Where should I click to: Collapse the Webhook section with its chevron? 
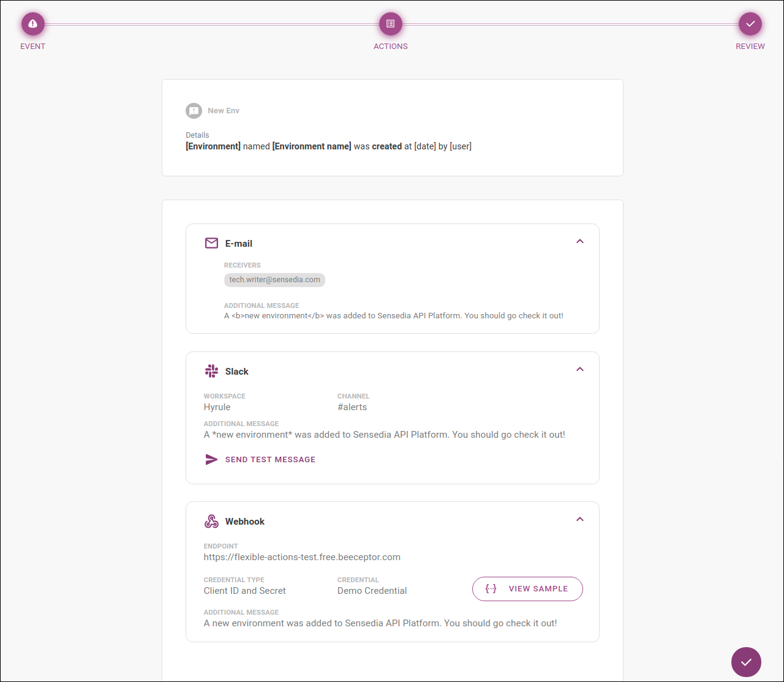coord(579,519)
